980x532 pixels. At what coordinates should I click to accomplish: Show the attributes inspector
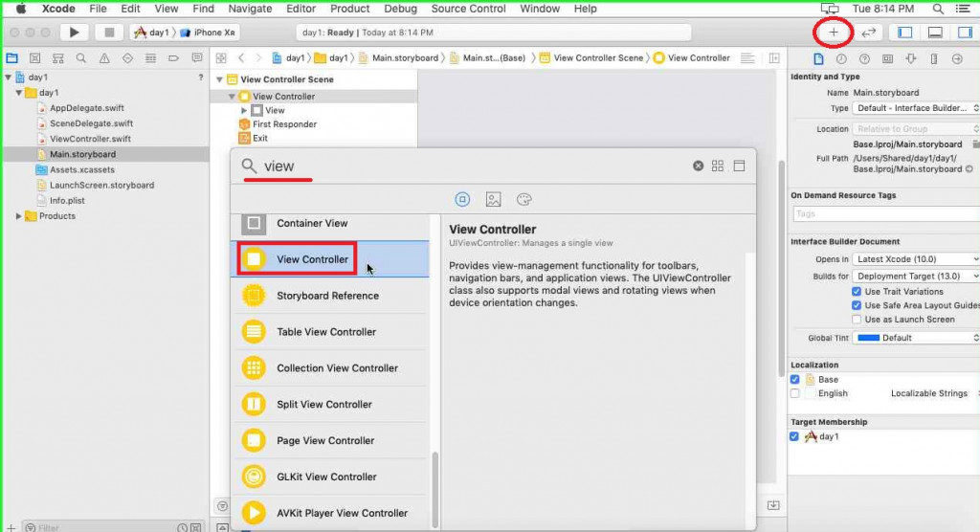tap(911, 58)
